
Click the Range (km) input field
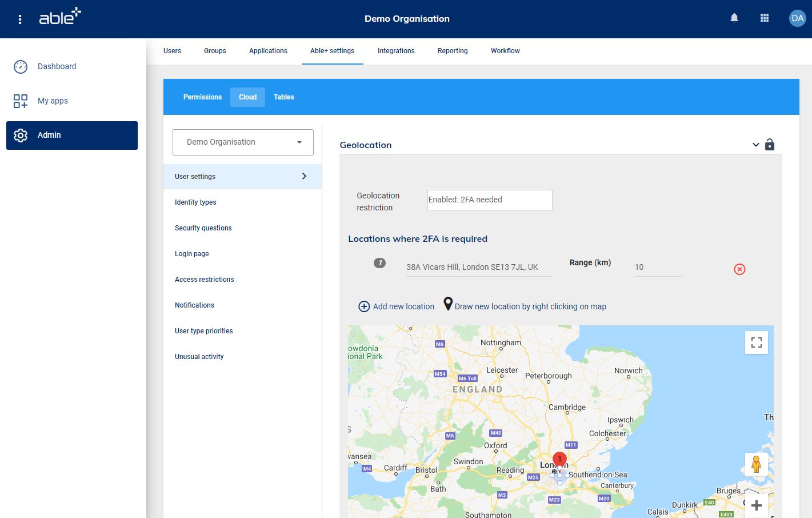658,267
